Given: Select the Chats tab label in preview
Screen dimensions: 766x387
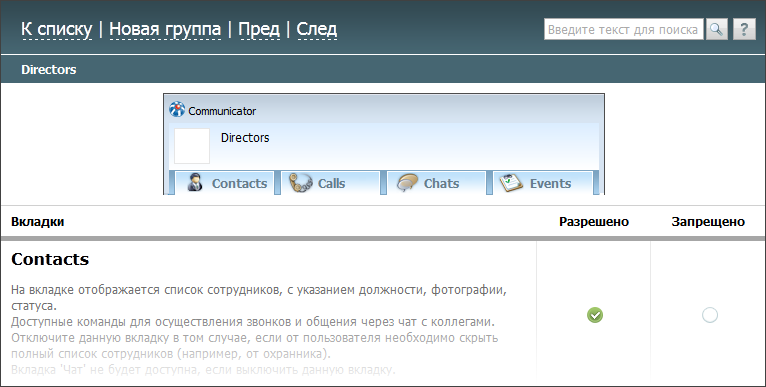Looking at the screenshot, I should point(441,184).
